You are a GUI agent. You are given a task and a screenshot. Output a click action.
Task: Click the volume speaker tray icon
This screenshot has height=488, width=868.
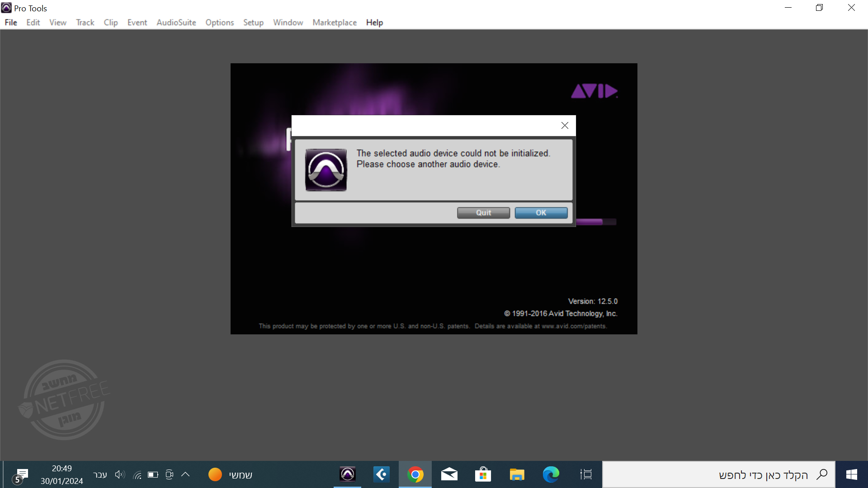119,474
